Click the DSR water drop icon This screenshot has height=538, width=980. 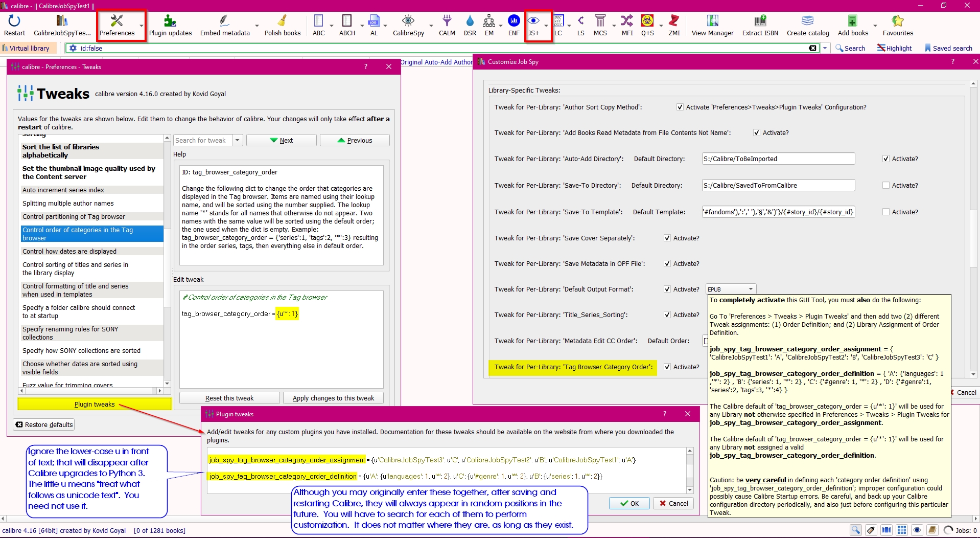click(x=470, y=26)
